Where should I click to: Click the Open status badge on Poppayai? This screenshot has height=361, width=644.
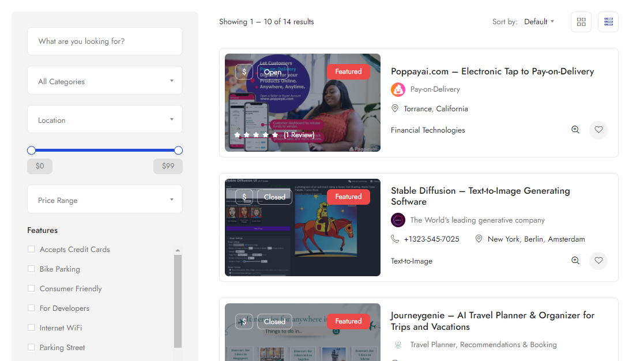tap(273, 72)
